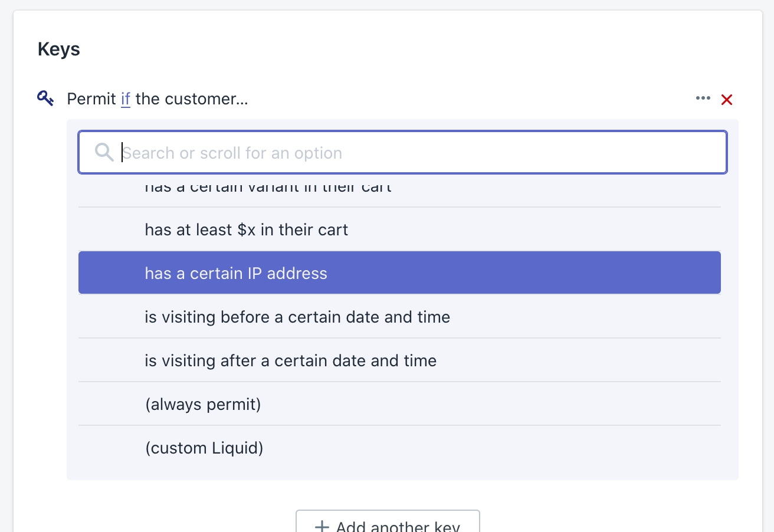Click the blue key icon beside Permit
Viewport: 774px width, 532px height.
[45, 98]
